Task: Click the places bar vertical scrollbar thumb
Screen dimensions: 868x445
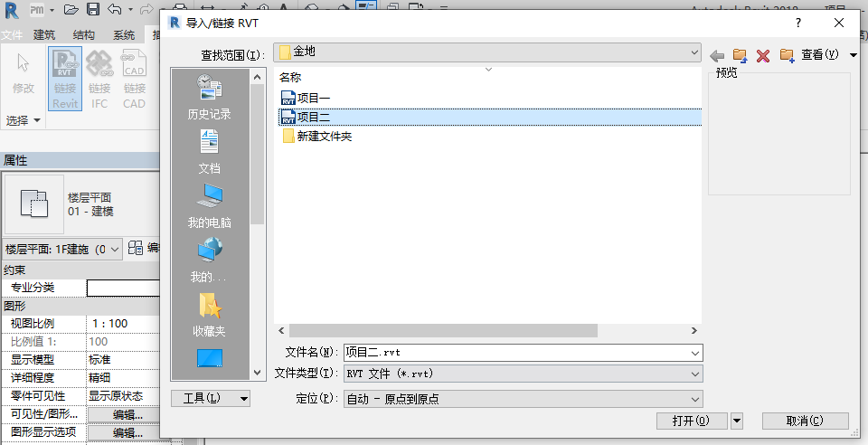Action: [x=257, y=155]
